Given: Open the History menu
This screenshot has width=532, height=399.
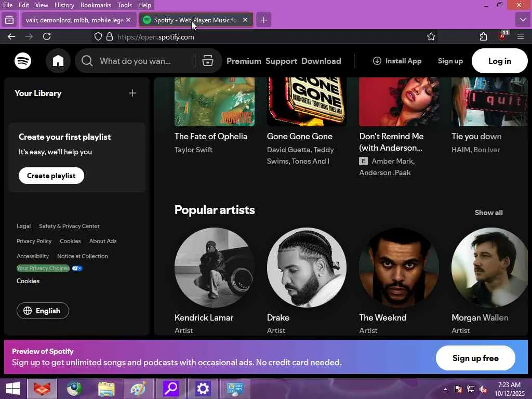Looking at the screenshot, I should [64, 5].
